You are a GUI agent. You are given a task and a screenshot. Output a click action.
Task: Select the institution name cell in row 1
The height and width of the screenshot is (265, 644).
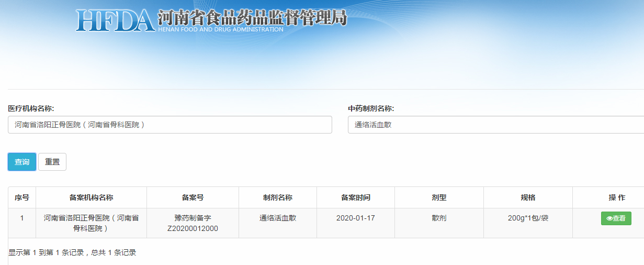pos(92,223)
